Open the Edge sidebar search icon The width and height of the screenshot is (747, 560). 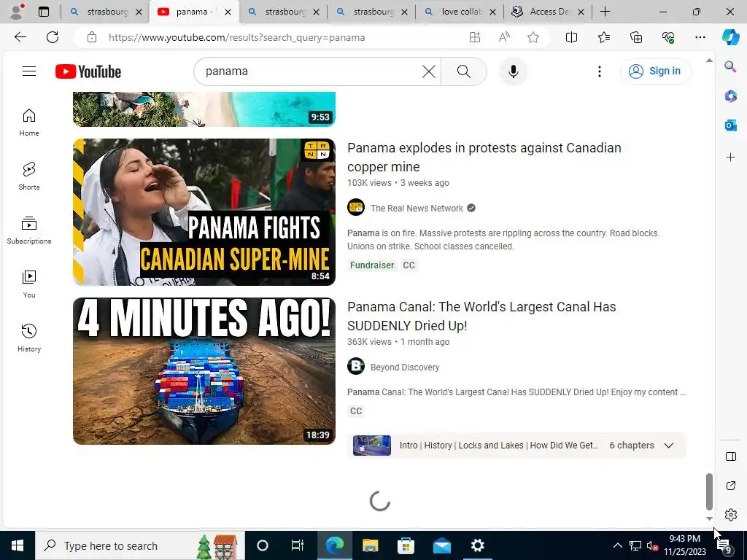(730, 66)
